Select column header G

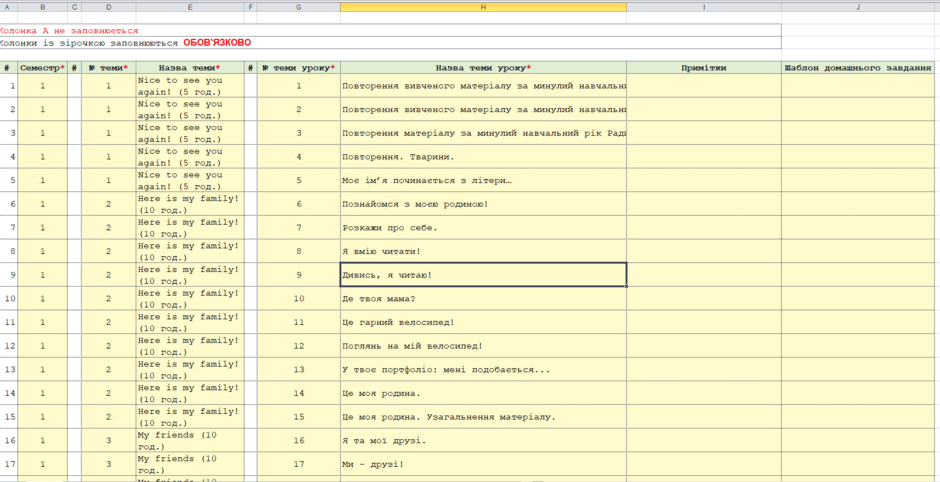point(299,7)
